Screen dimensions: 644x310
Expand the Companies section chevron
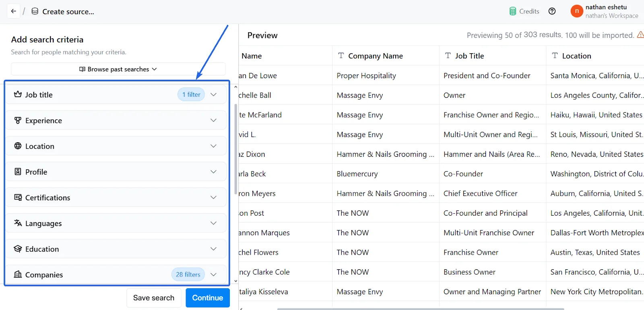point(213,275)
